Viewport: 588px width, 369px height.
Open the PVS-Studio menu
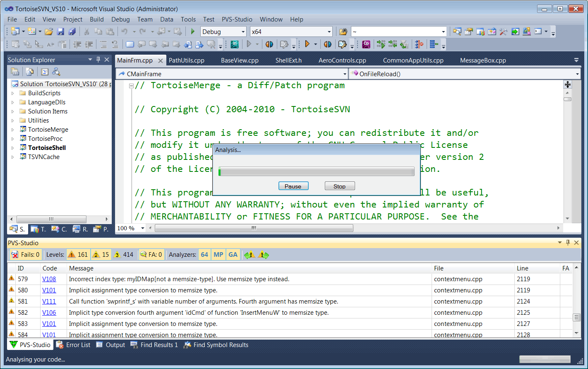tap(237, 19)
